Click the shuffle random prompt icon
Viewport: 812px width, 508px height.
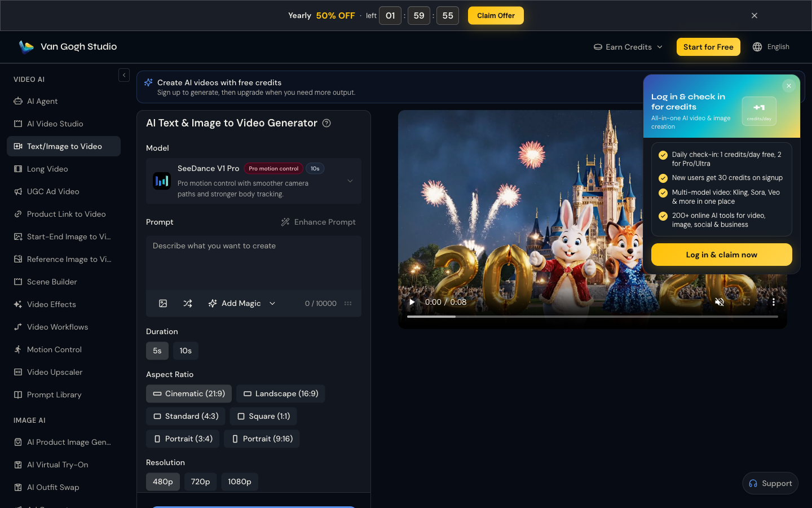pyautogui.click(x=188, y=303)
